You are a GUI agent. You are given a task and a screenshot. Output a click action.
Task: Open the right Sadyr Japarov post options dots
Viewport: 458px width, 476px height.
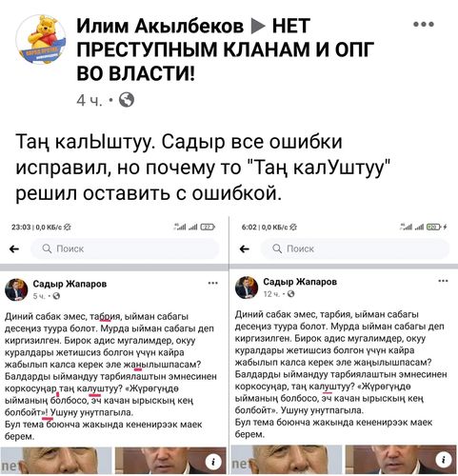[x=443, y=281]
